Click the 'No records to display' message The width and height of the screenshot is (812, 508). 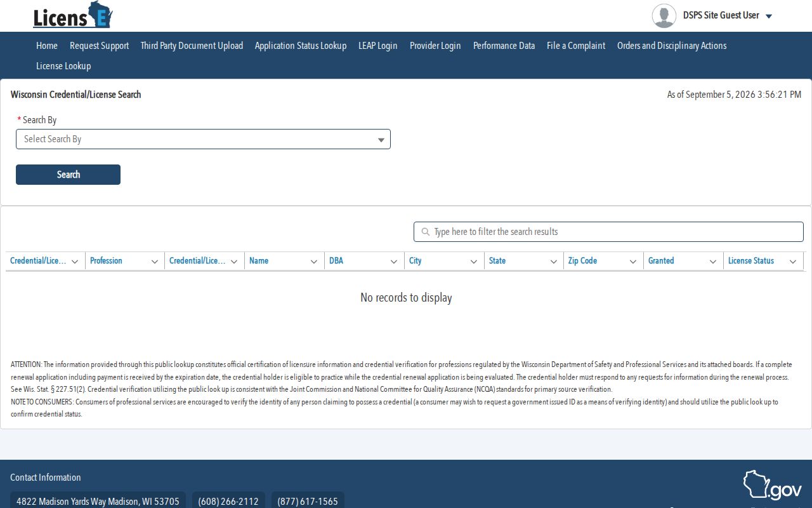click(x=406, y=298)
